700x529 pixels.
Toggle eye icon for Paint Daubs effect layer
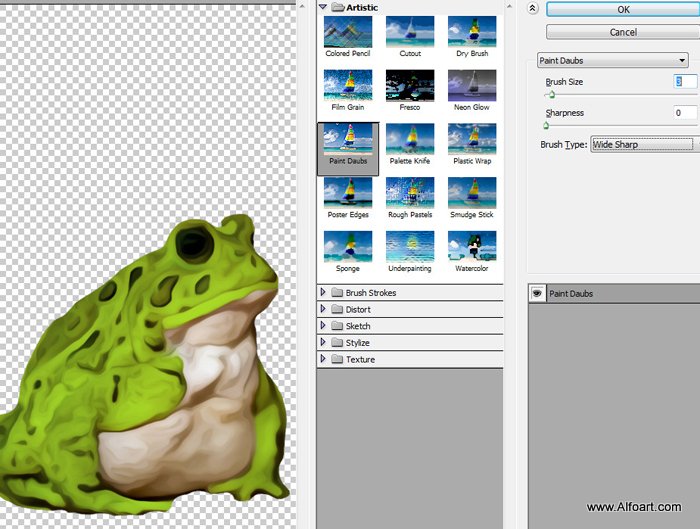coord(537,293)
